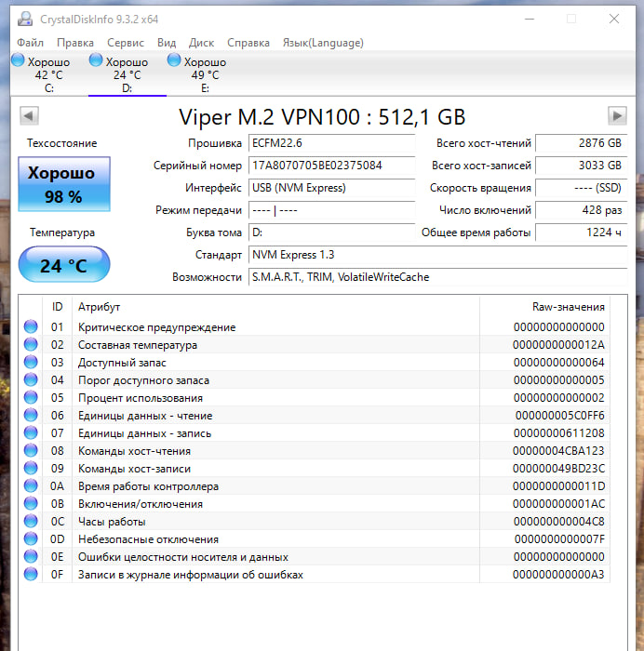Click status dot of attribute 06 Единицы данных - чтение
The height and width of the screenshot is (651, 644).
tap(31, 415)
